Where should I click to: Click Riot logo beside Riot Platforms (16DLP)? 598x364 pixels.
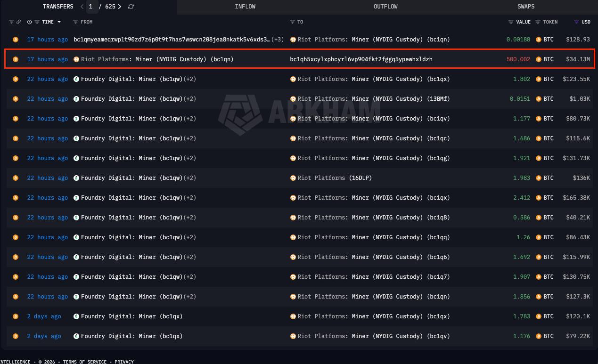click(x=293, y=178)
